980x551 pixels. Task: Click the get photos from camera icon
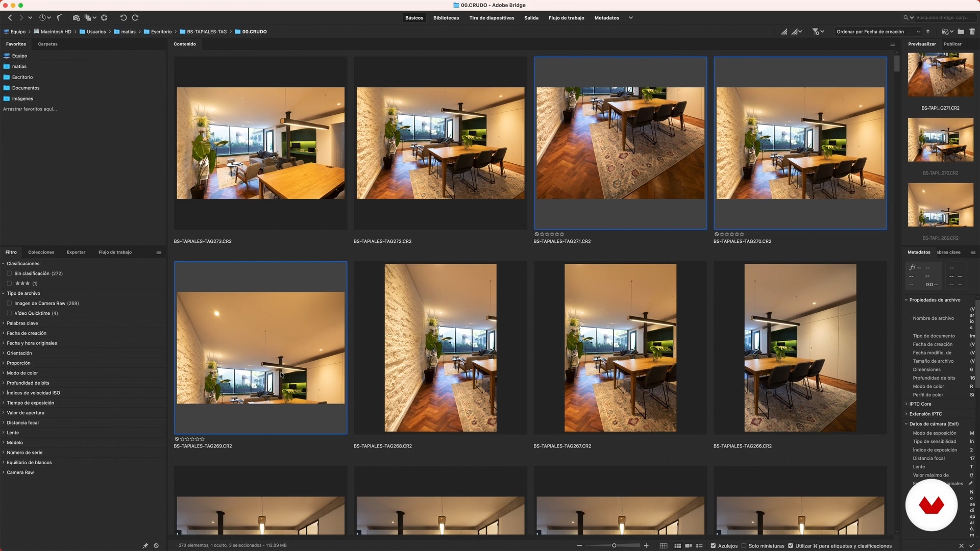[x=76, y=18]
